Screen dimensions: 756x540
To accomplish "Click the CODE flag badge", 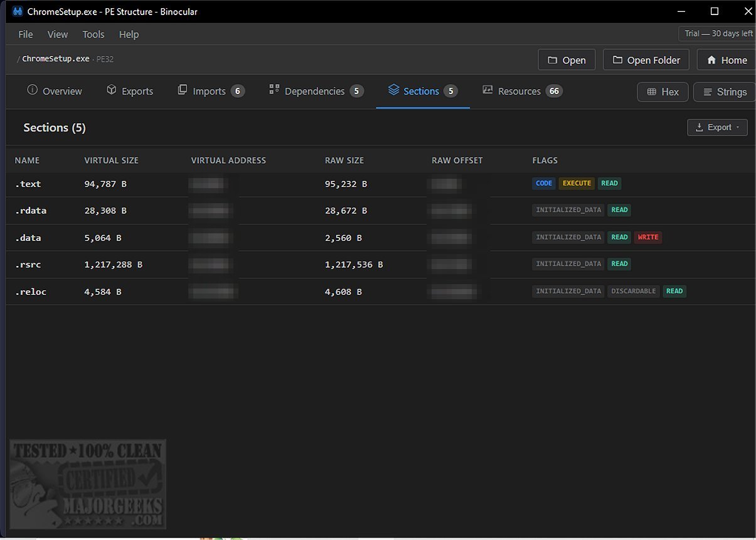I will point(544,183).
